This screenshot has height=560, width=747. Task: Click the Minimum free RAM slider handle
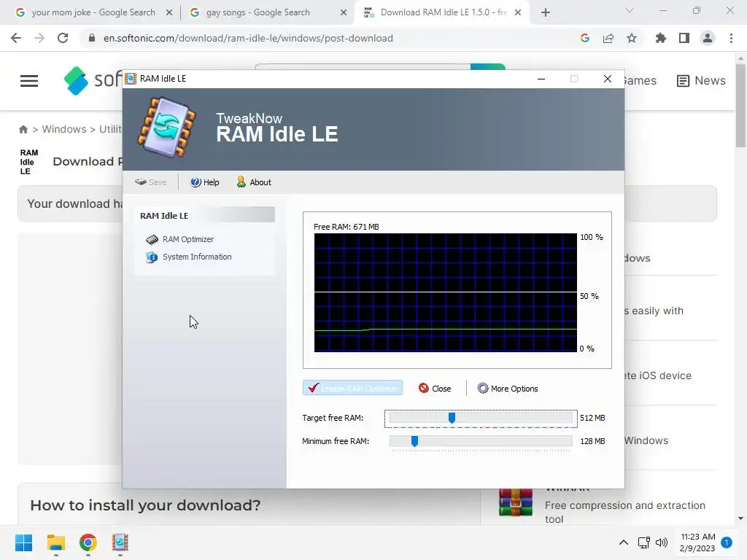tap(414, 441)
